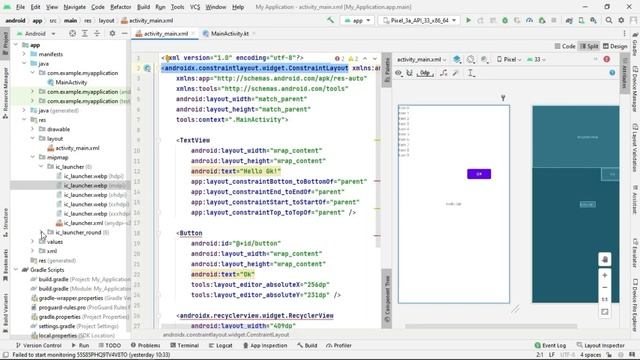Switch editor to Split view mode
The height and width of the screenshot is (360, 640).
[x=589, y=46]
